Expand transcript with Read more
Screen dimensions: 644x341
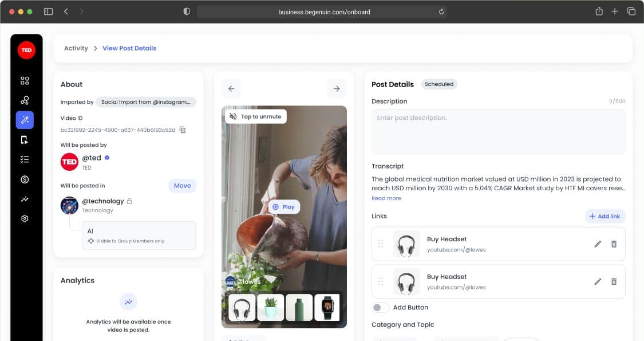(x=386, y=198)
